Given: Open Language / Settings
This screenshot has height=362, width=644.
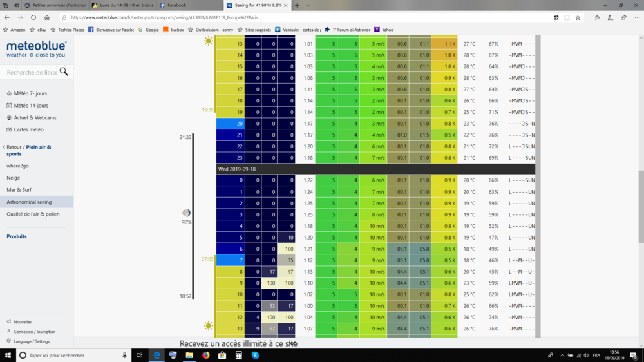Looking at the screenshot, I should pos(28,341).
